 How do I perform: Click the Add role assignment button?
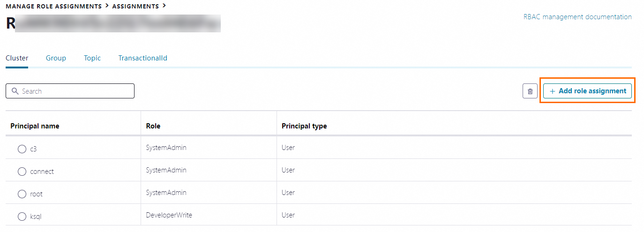(x=587, y=91)
